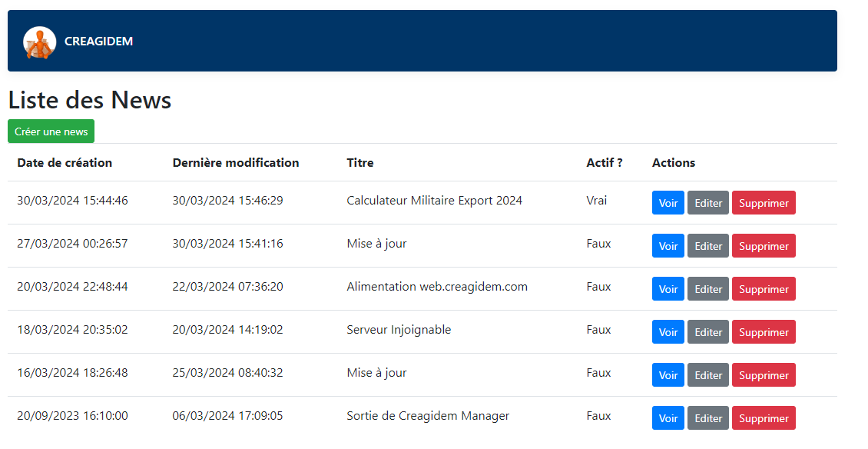Delete the Serveur Injoignable news entry

pyautogui.click(x=763, y=332)
